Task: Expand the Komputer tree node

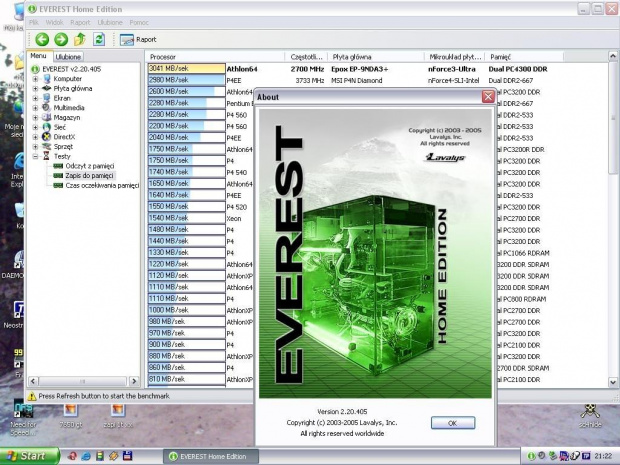Action: 36,78
